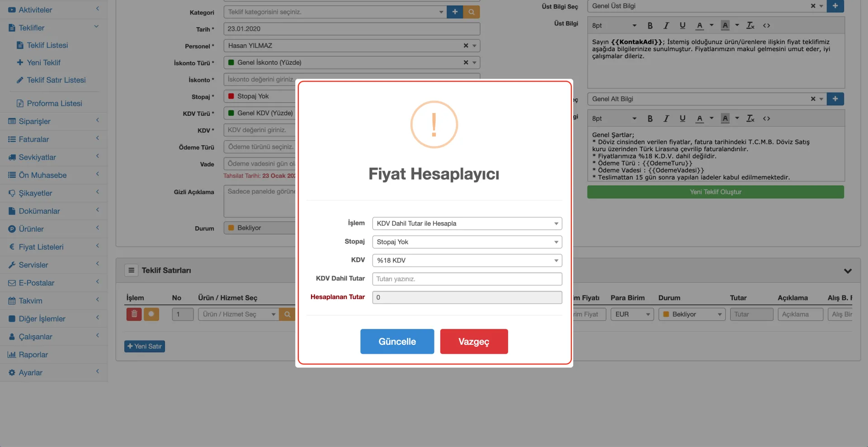Screen dimensions: 868x447
Task: Click the Yeni Teklif Oluştur green button
Action: coord(715,192)
